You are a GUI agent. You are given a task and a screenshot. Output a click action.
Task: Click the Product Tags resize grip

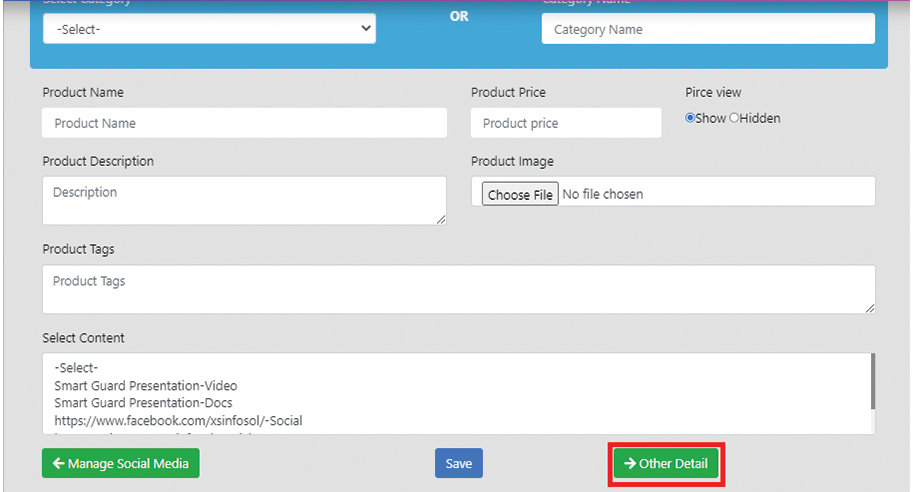[870, 308]
